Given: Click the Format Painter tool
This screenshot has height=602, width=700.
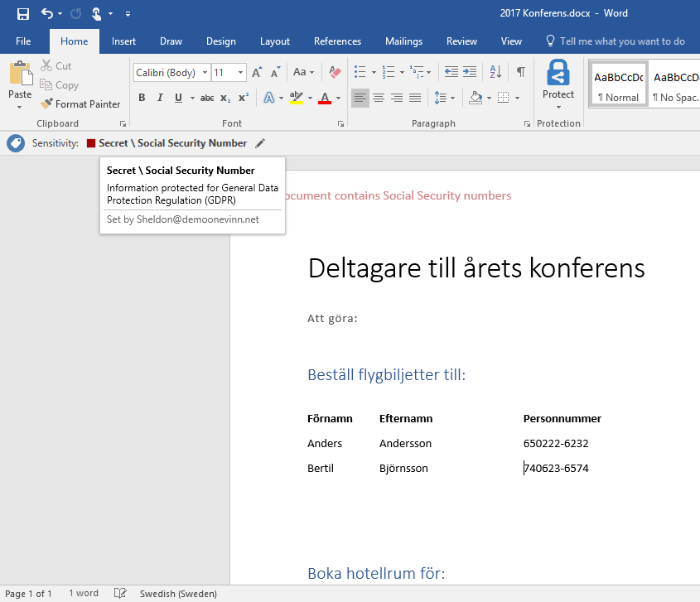Looking at the screenshot, I should [x=80, y=104].
